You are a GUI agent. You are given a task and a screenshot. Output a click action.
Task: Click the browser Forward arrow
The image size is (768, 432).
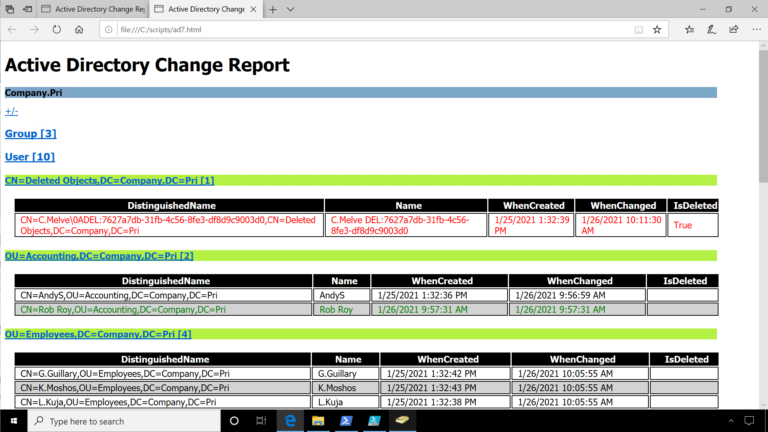click(x=34, y=29)
